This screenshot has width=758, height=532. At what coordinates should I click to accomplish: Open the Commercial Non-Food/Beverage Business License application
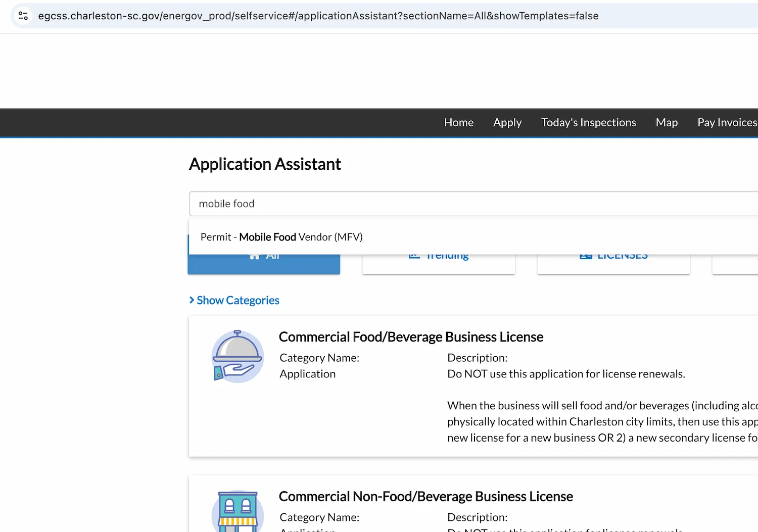[x=426, y=496]
